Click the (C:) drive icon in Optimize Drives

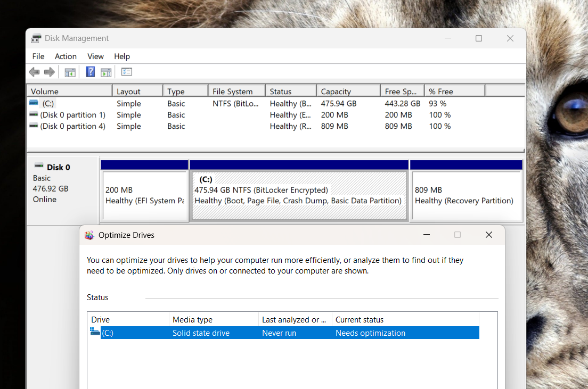[x=95, y=332]
